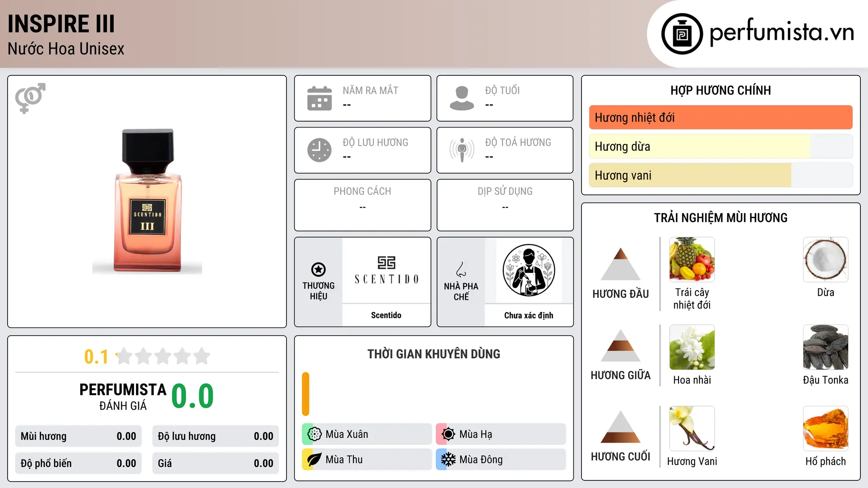
Task: Open the Hoa nhài jasmine note image
Action: click(692, 347)
